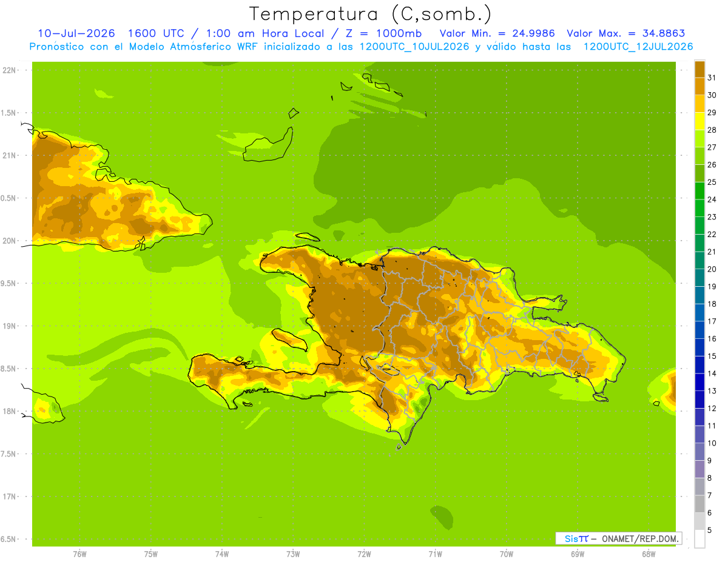Select the forecast date '10-Jul-2026'

pos(76,33)
